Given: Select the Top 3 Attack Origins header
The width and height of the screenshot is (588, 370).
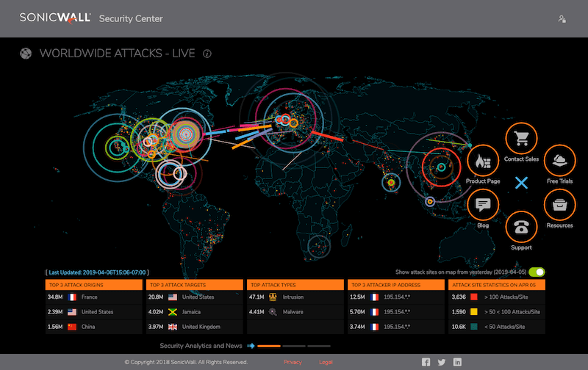Looking at the screenshot, I should pyautogui.click(x=93, y=284).
